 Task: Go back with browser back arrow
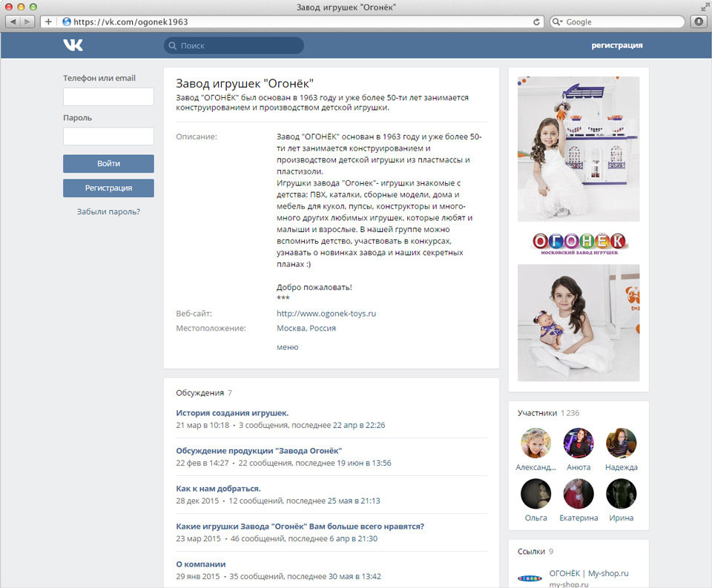(13, 22)
